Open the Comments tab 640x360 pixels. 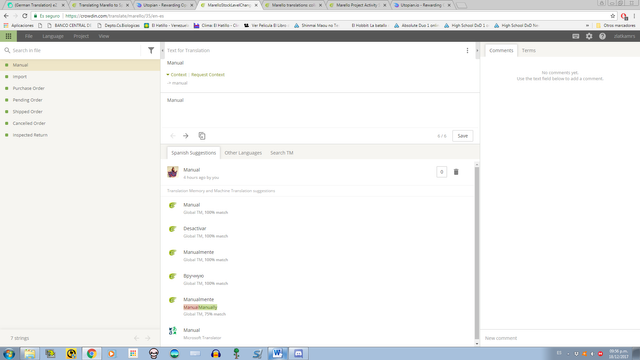(x=501, y=51)
